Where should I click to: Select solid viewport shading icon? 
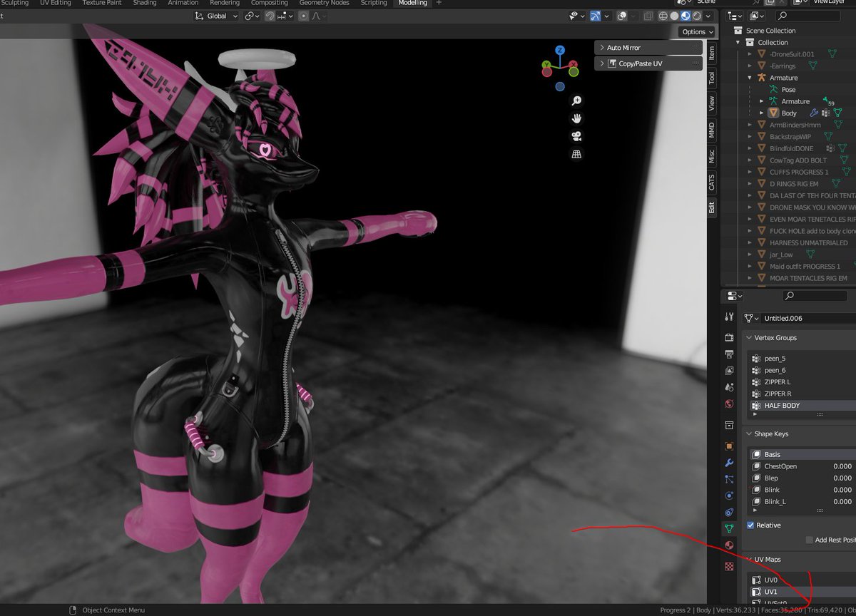[x=674, y=16]
